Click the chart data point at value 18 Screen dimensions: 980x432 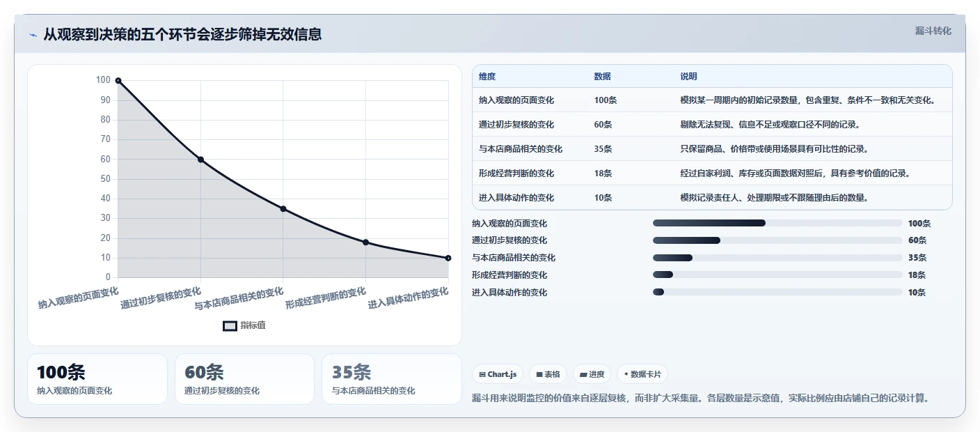[365, 242]
